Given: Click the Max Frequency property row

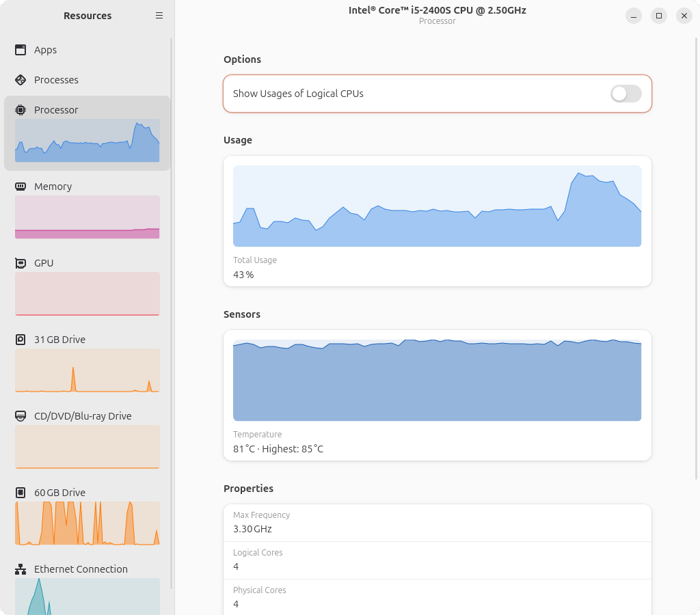Looking at the screenshot, I should 437,523.
